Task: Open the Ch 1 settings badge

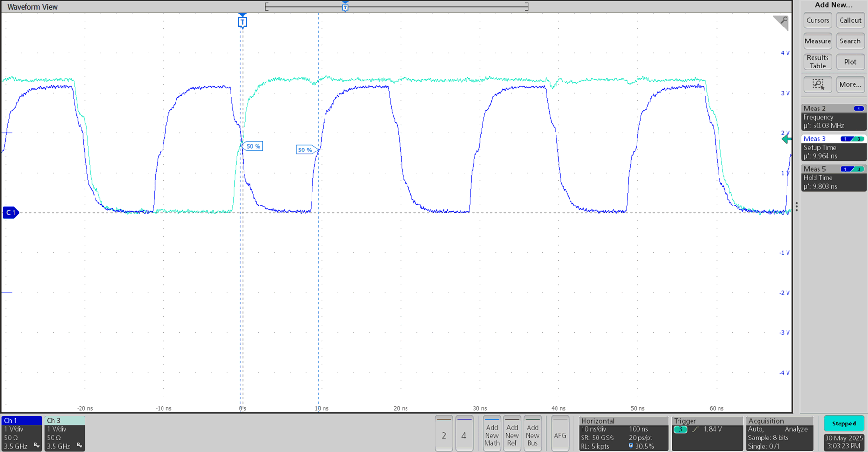Action: (22, 433)
